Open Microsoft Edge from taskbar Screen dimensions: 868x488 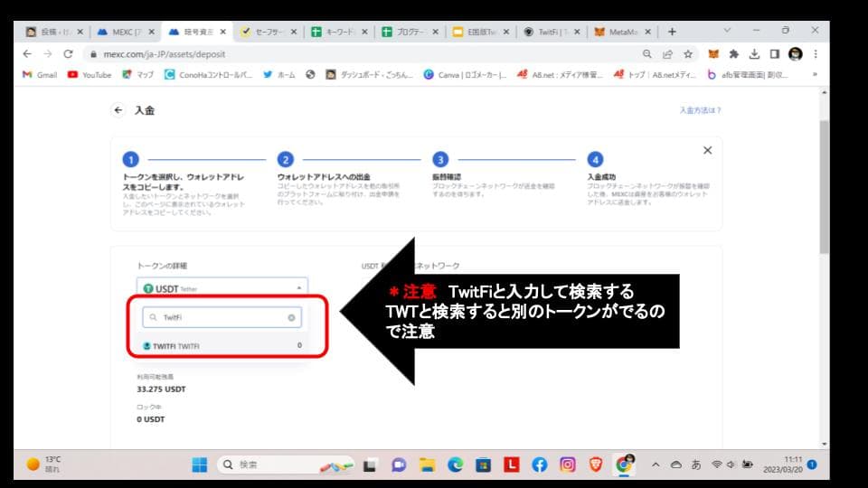455,465
